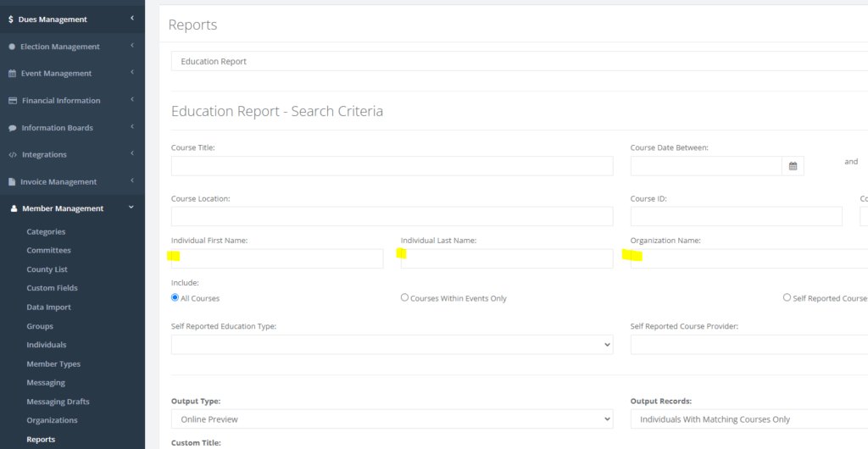868x449 pixels.
Task: Open the Course Date calendar picker icon
Action: (x=793, y=166)
